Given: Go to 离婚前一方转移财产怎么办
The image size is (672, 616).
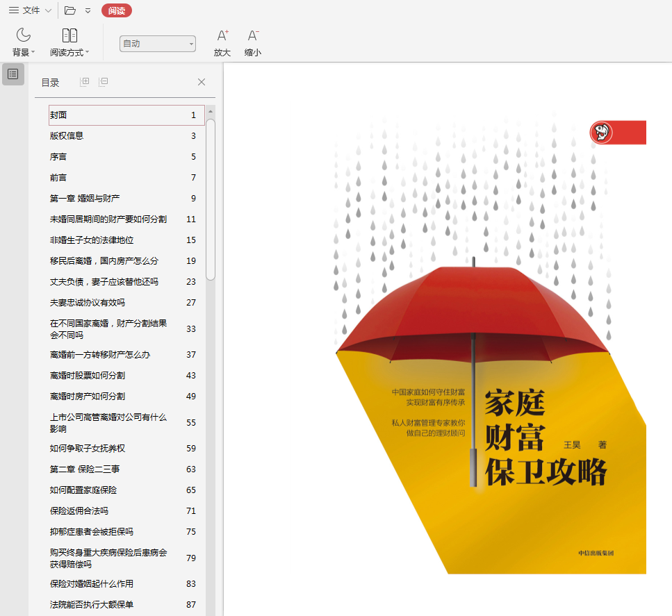Looking at the screenshot, I should 126,355.
